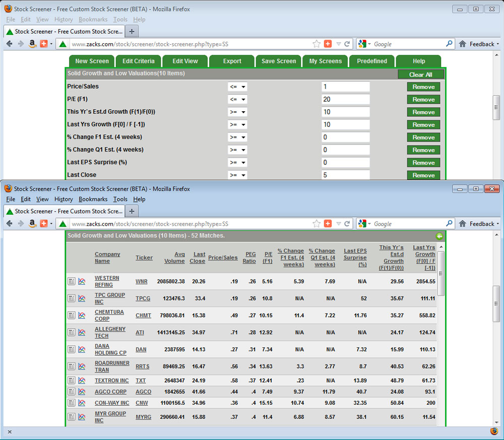Click the Last Close value field showing 5
This screenshot has width=504, height=440.
click(346, 175)
